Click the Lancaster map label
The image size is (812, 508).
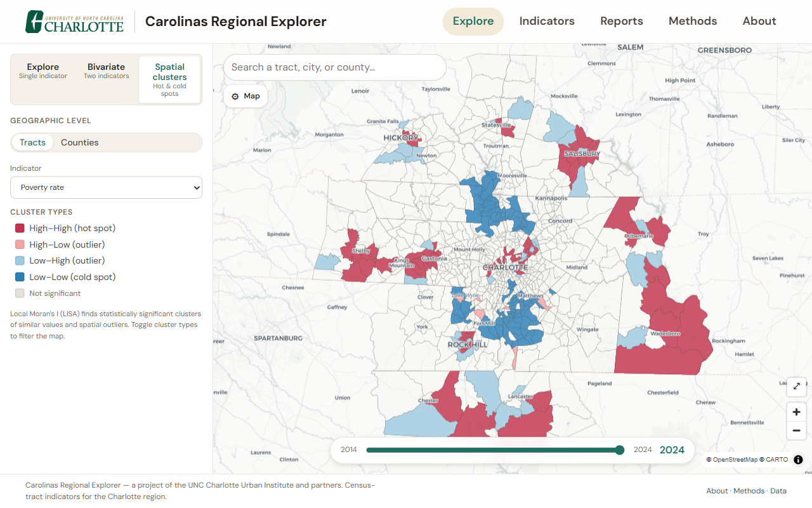point(521,397)
